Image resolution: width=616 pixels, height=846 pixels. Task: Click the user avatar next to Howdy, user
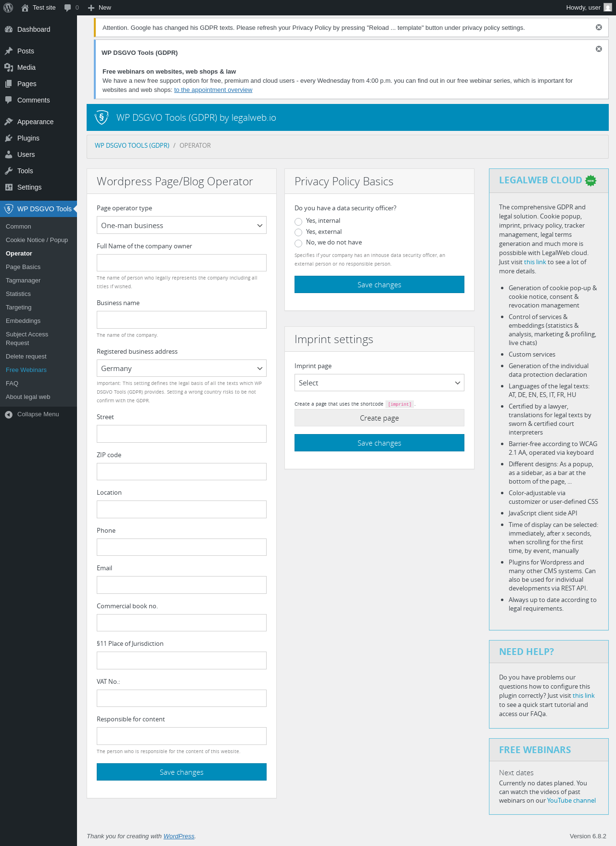click(x=608, y=8)
